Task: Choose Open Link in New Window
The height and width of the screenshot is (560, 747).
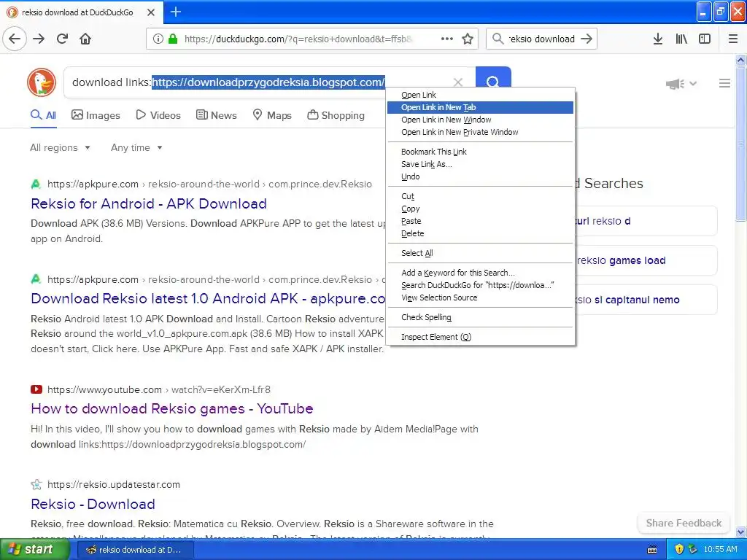Action: tap(480, 120)
